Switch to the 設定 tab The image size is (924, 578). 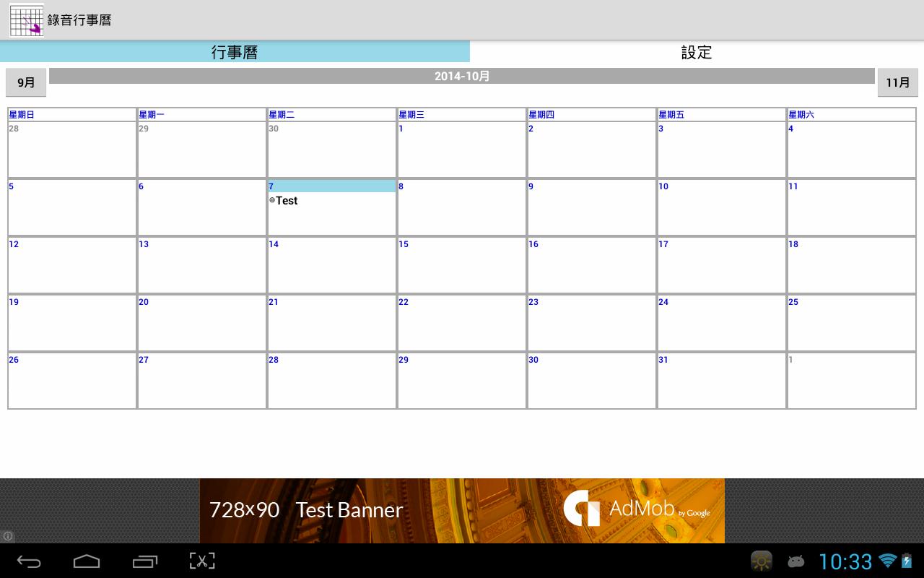point(696,52)
